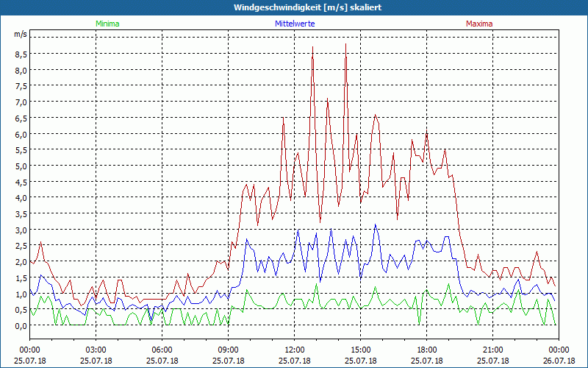
Task: Click the 1,0 y-axis value
Action: coord(21,294)
